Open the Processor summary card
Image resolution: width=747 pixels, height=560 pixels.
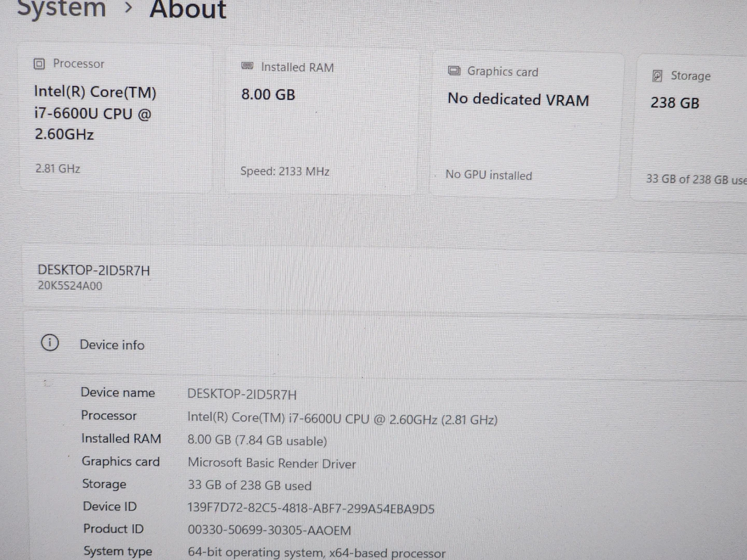coord(116,117)
